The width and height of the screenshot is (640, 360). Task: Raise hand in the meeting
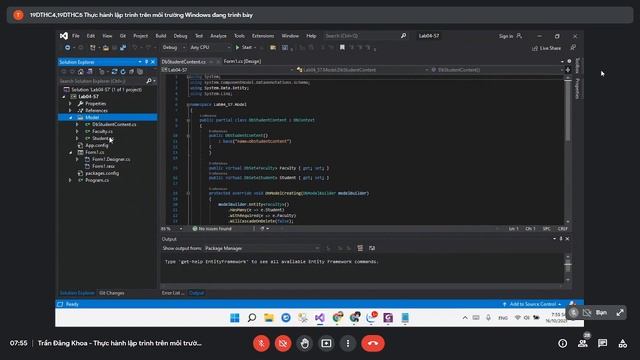[x=304, y=343]
